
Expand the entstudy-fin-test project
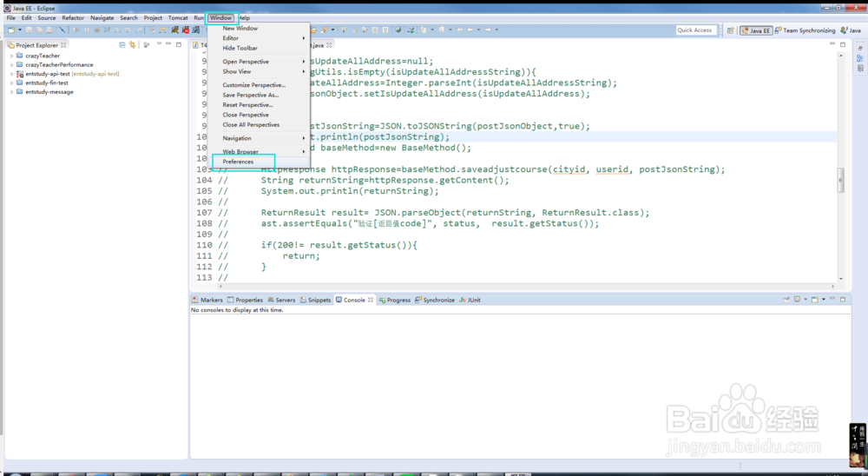(11, 83)
